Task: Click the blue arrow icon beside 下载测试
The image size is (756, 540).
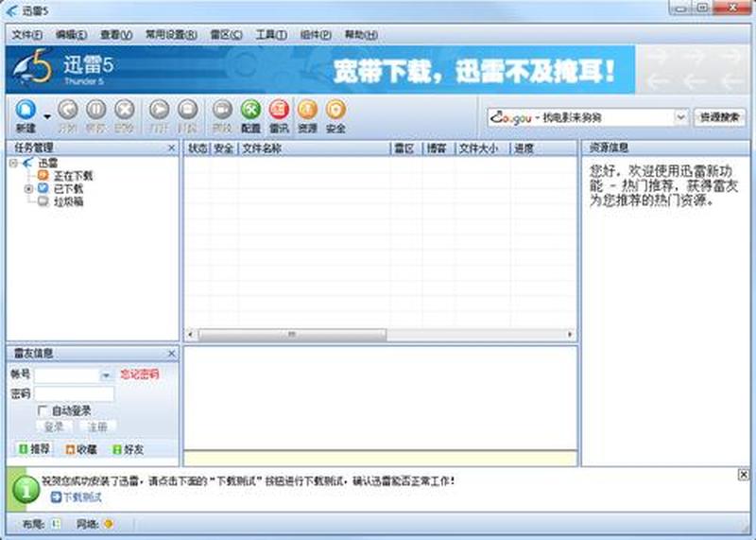Action: (x=56, y=496)
